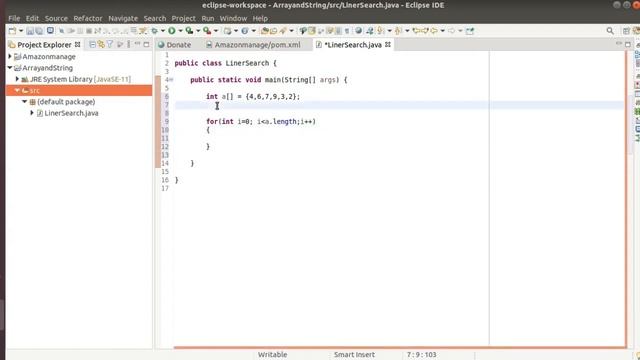Open the Window menu

[233, 18]
